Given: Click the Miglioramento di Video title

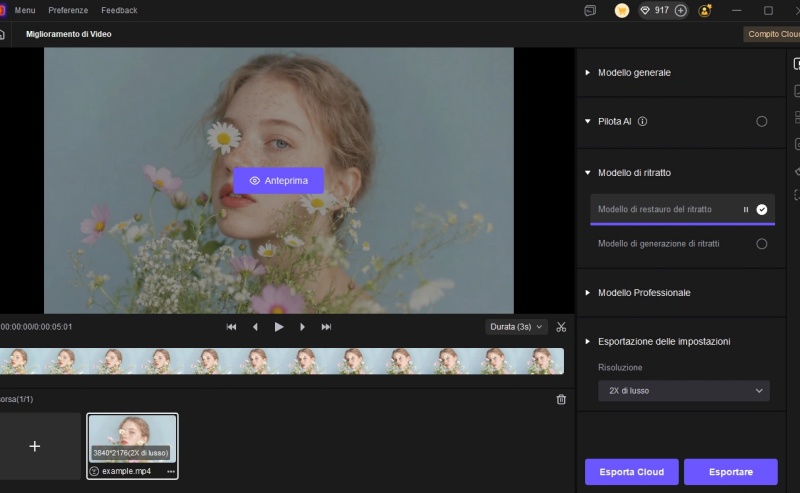Looking at the screenshot, I should click(68, 34).
